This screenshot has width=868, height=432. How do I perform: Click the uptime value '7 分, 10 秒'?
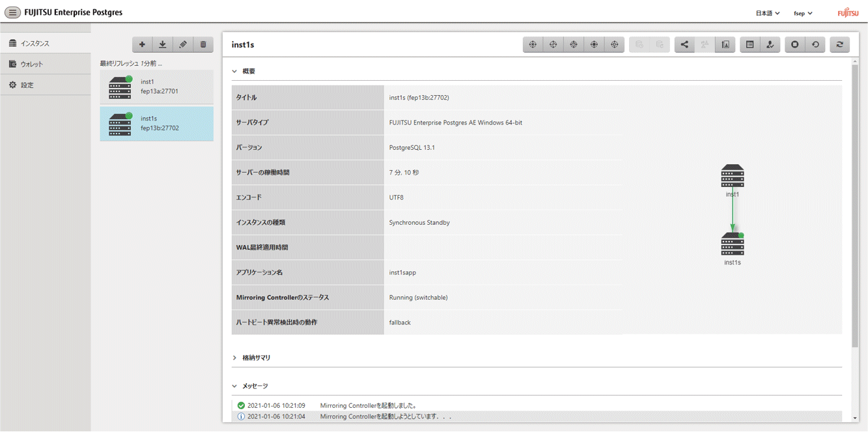point(404,173)
